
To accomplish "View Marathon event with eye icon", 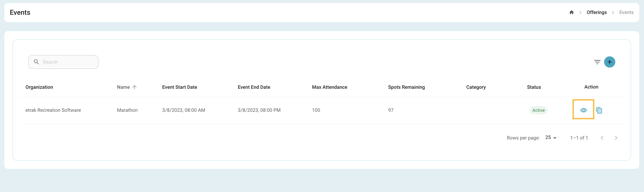I will [583, 110].
